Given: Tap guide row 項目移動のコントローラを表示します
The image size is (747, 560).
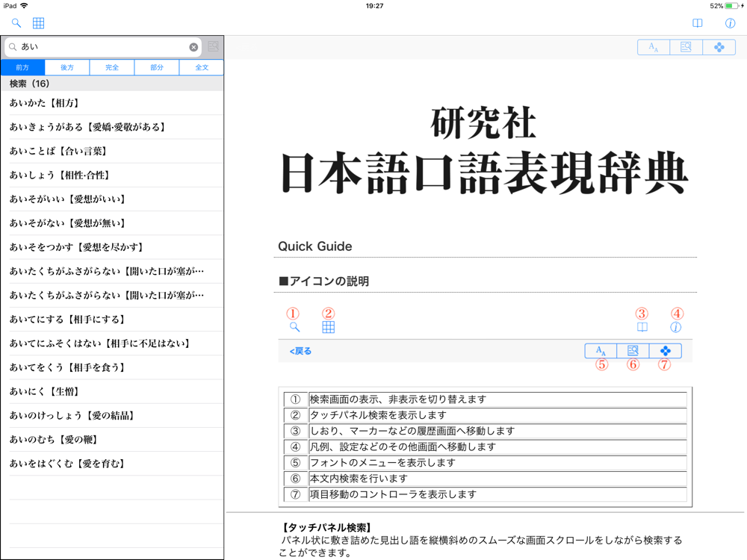Looking at the screenshot, I should pyautogui.click(x=486, y=494).
